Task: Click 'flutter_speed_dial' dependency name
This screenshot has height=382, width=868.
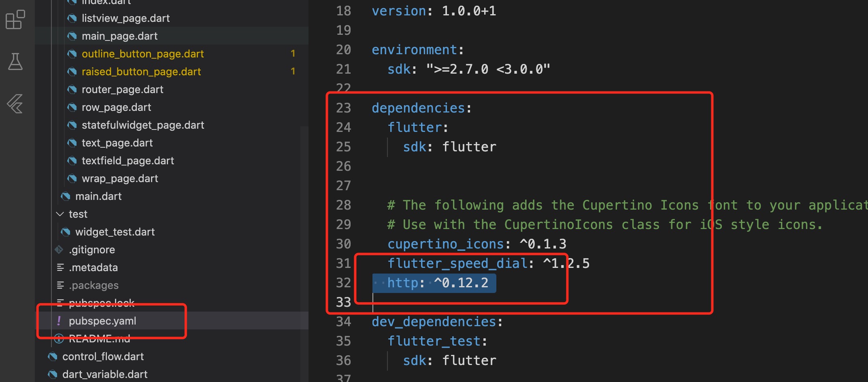Action: [x=457, y=263]
